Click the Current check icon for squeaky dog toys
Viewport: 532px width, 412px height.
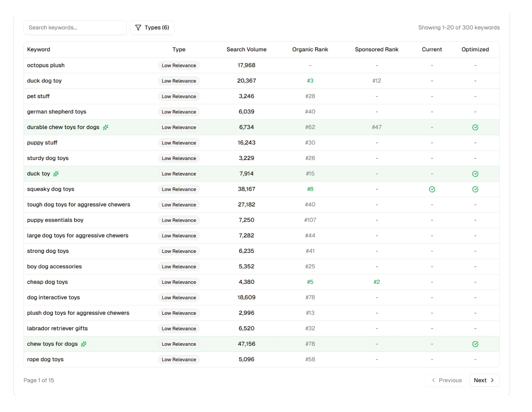click(x=432, y=189)
